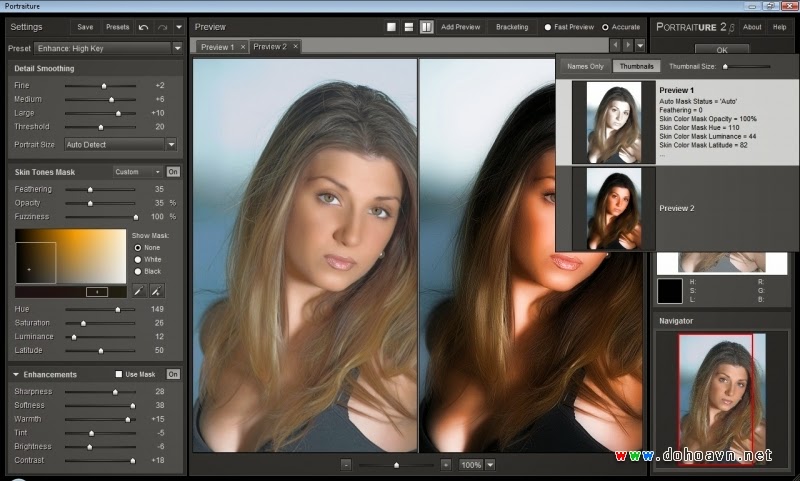Choose the Fast Preview radio option
This screenshot has width=800, height=481.
click(x=547, y=27)
